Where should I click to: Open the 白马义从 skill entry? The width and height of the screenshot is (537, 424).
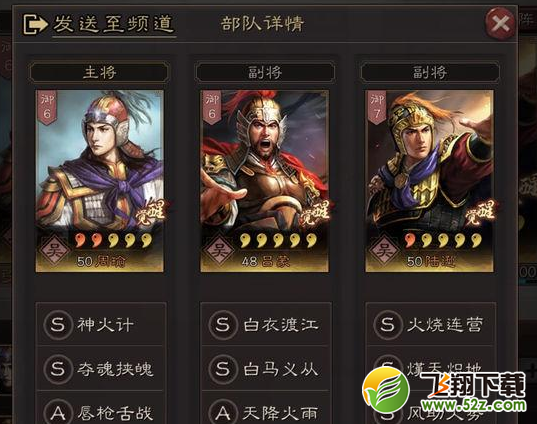pyautogui.click(x=266, y=369)
